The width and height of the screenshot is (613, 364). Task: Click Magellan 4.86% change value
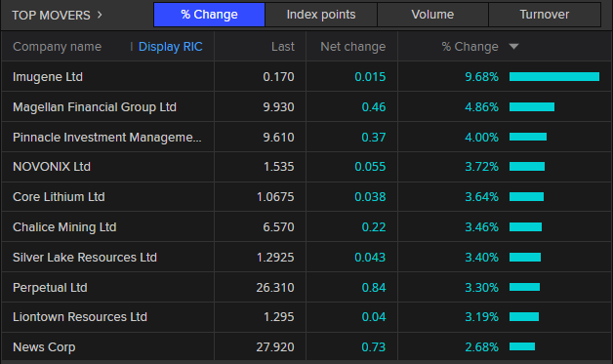pos(481,106)
